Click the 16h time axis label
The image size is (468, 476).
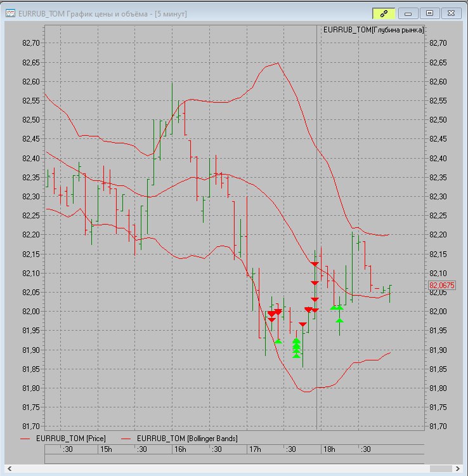coord(180,449)
